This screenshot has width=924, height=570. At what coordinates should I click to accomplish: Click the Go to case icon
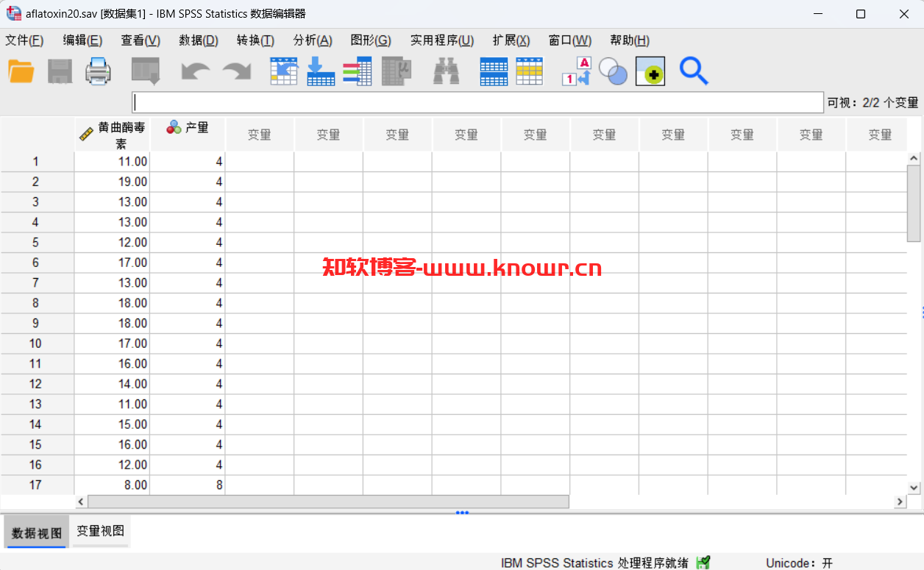point(283,71)
